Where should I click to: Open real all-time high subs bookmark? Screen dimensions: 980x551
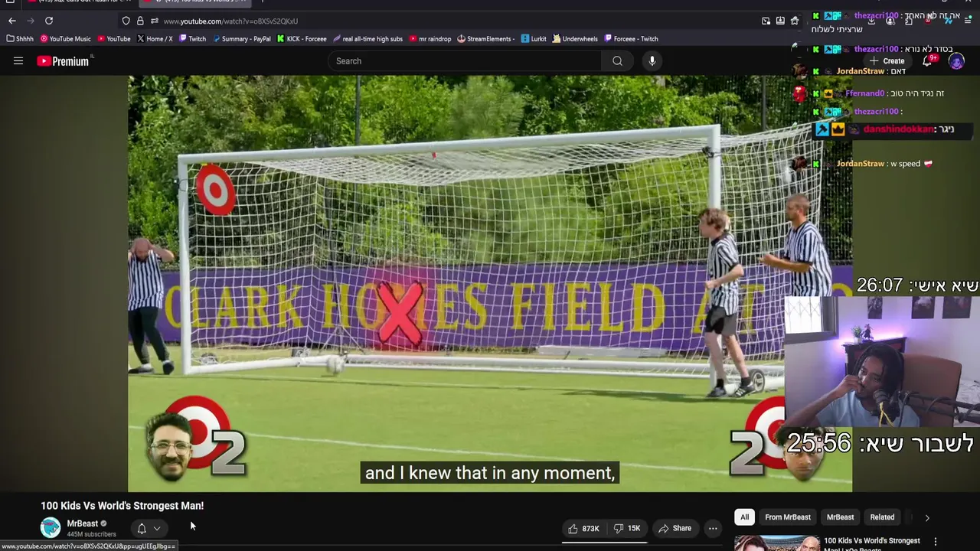[367, 39]
